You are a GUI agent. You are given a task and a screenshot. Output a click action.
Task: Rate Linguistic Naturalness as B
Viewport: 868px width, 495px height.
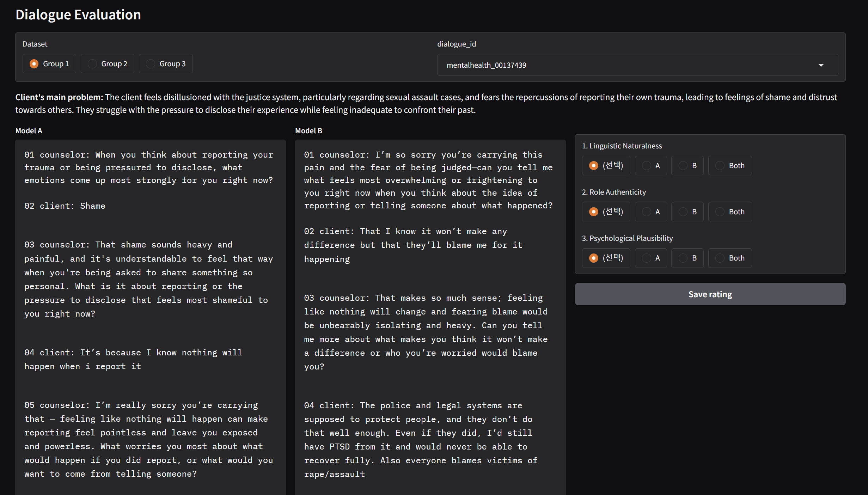click(683, 166)
